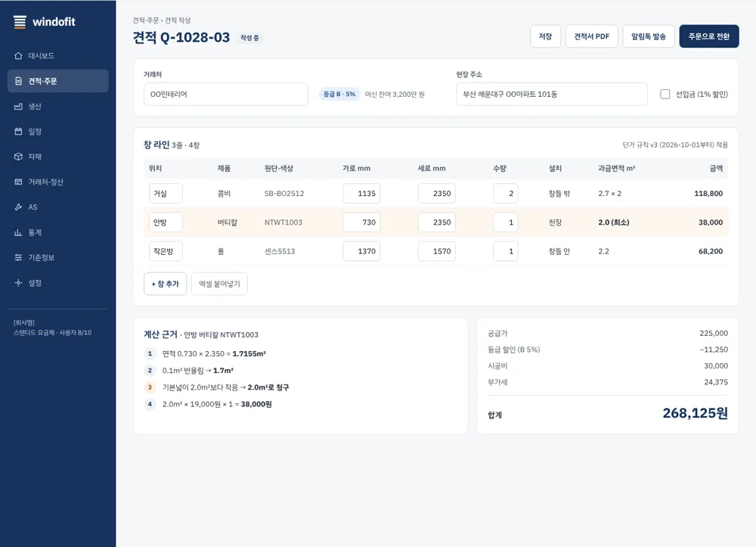
Task: Click the 스탠다드 요금제 plan info text
Action: (53, 333)
